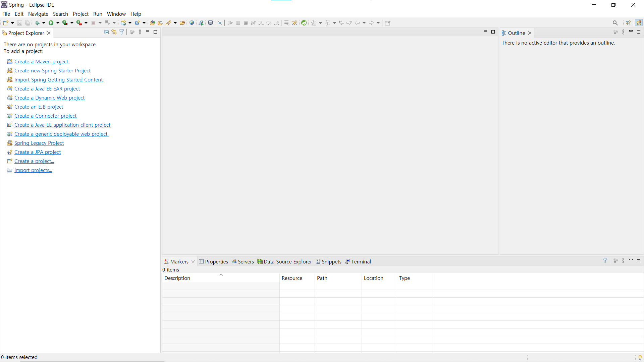The width and height of the screenshot is (644, 362).
Task: Click the magnifier Find Actions search icon
Action: 615,23
